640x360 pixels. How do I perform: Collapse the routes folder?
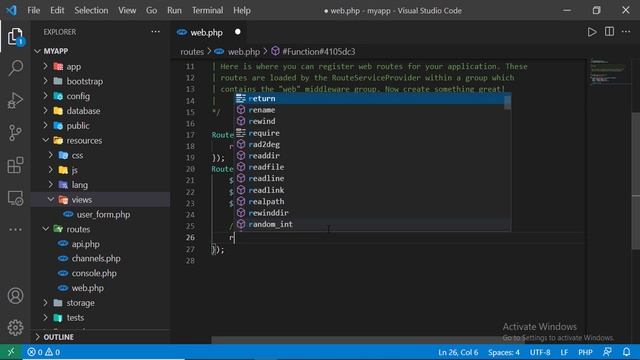click(100, 229)
